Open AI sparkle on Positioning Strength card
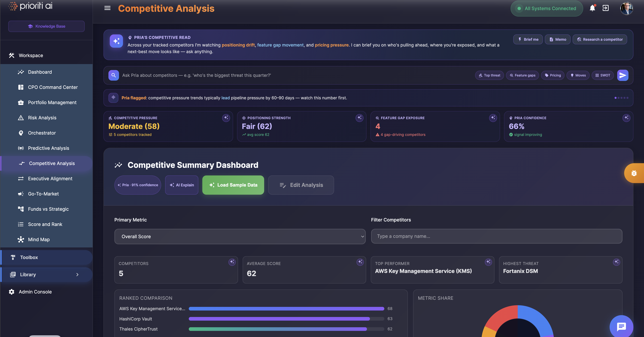Screen dimensions: 644x337 click(360, 118)
